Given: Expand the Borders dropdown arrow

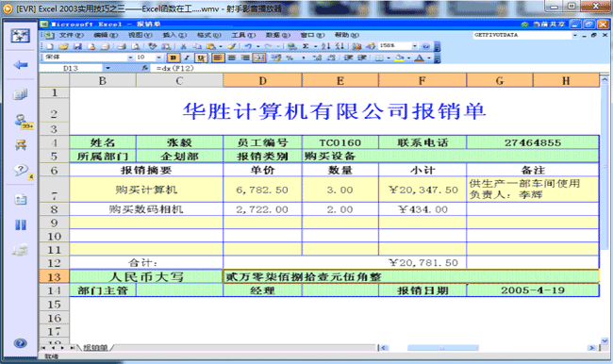Looking at the screenshot, I should (x=389, y=58).
